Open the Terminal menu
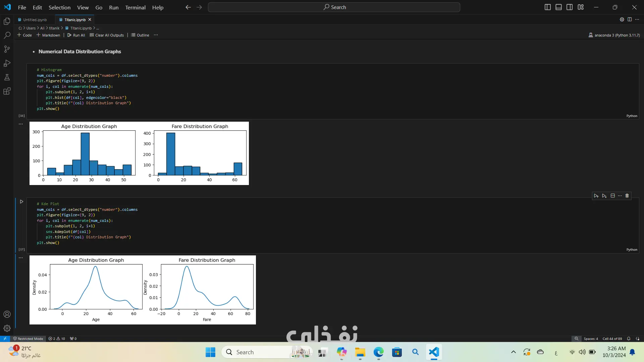The width and height of the screenshot is (644, 362). (135, 7)
